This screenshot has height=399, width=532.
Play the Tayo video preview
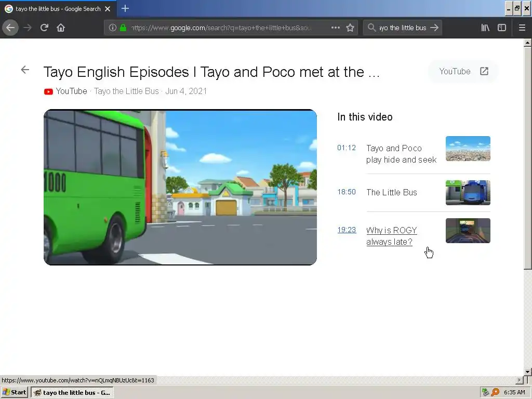(180, 187)
